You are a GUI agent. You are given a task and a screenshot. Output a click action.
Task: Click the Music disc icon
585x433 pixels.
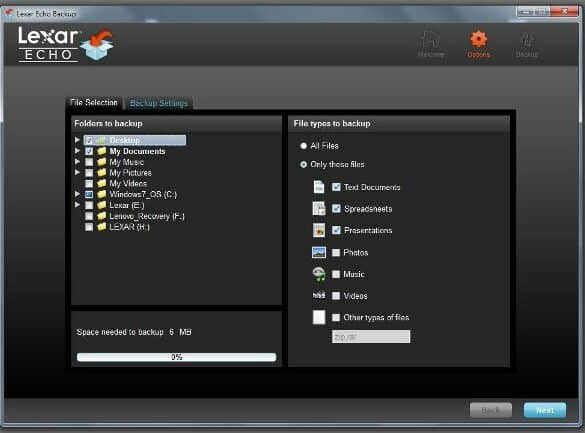[x=319, y=274]
